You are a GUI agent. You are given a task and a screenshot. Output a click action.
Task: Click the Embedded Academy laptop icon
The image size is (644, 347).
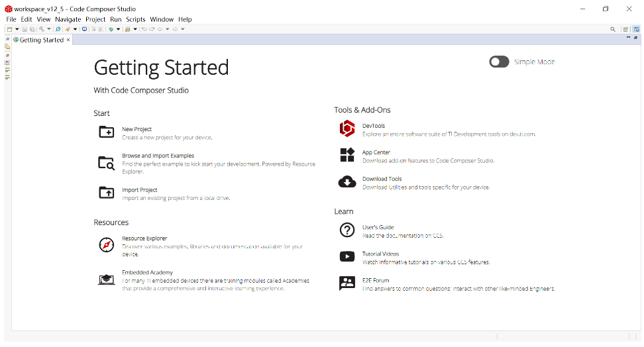click(107, 279)
